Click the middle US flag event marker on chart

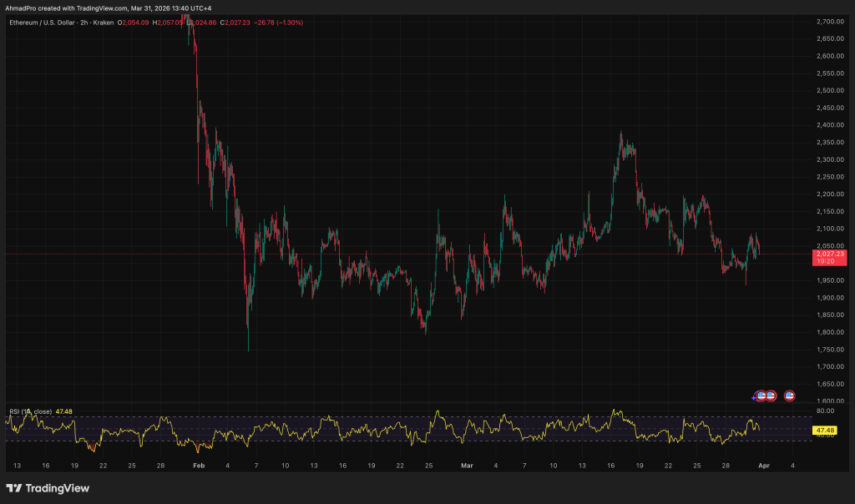(771, 396)
